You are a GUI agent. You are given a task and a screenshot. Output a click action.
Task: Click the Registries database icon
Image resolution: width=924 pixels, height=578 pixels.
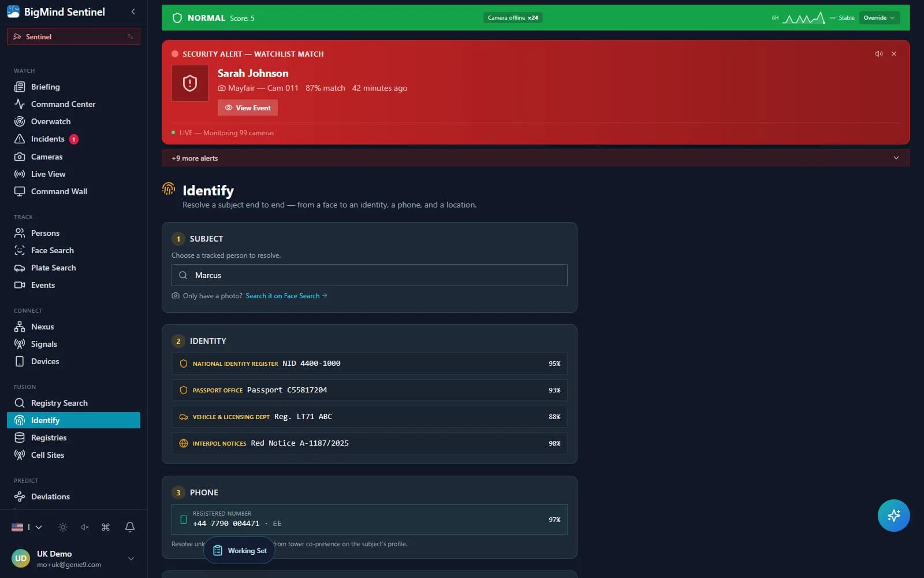[x=20, y=438]
